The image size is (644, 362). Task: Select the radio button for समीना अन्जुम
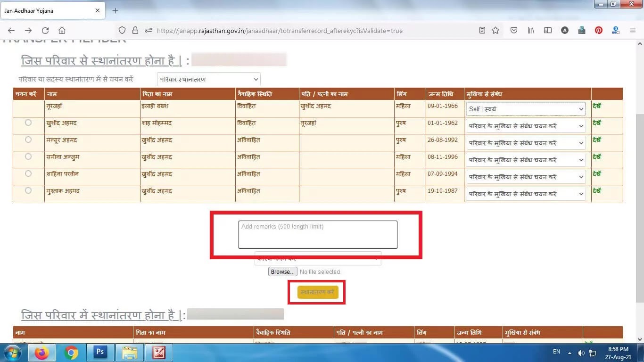click(x=28, y=156)
